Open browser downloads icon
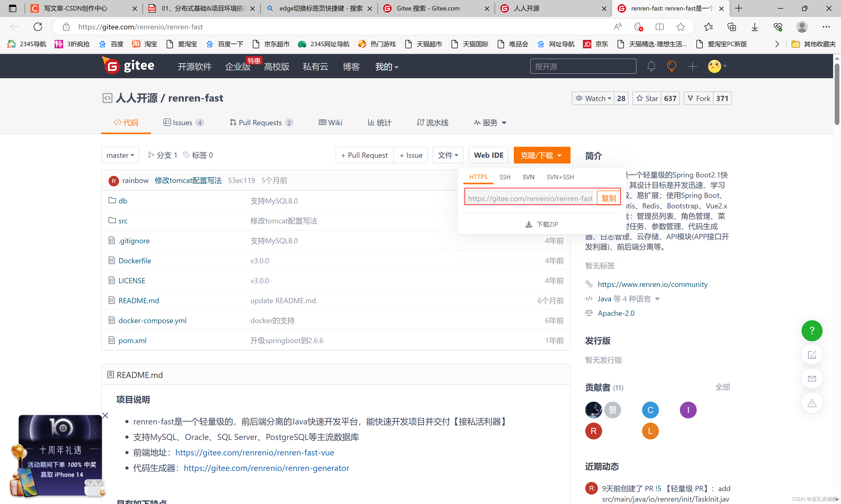This screenshot has width=841, height=504. point(754,27)
